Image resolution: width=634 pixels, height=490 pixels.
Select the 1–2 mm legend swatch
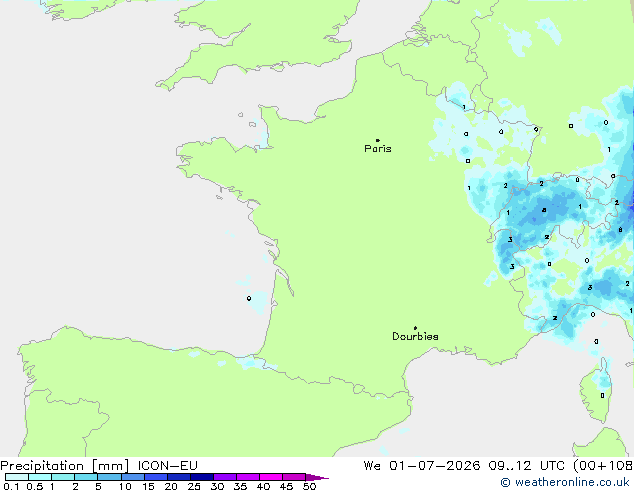(63, 477)
